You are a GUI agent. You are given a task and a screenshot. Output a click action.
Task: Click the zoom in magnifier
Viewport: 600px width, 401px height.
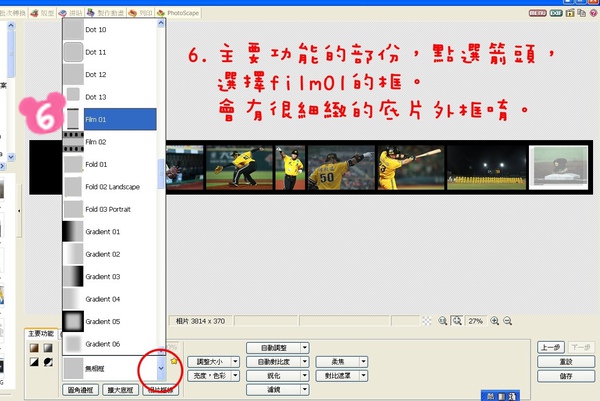[494, 321]
